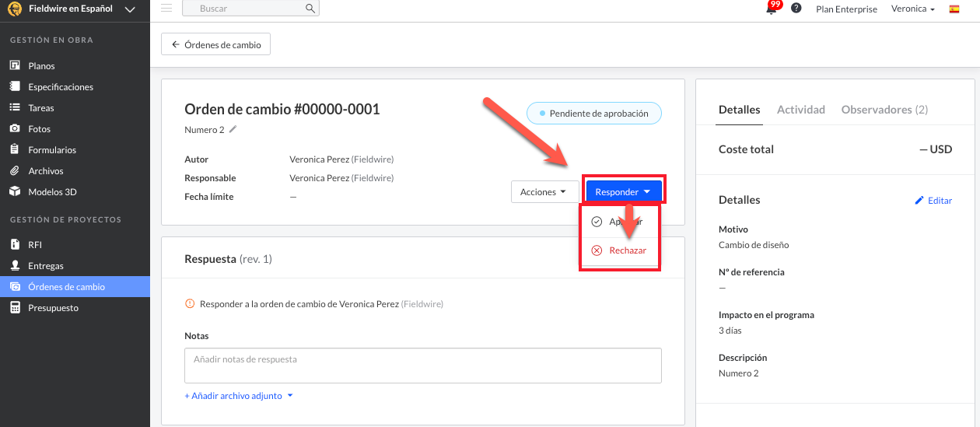
Task: Select Órdenes de cambio in the sidebar
Action: click(75, 287)
